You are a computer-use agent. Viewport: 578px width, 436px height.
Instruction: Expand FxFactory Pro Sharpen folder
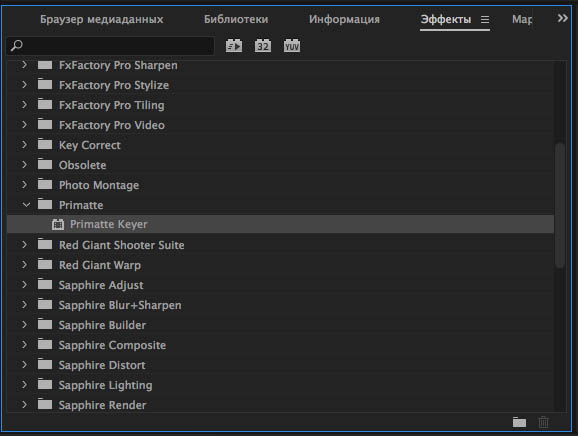pyautogui.click(x=24, y=65)
